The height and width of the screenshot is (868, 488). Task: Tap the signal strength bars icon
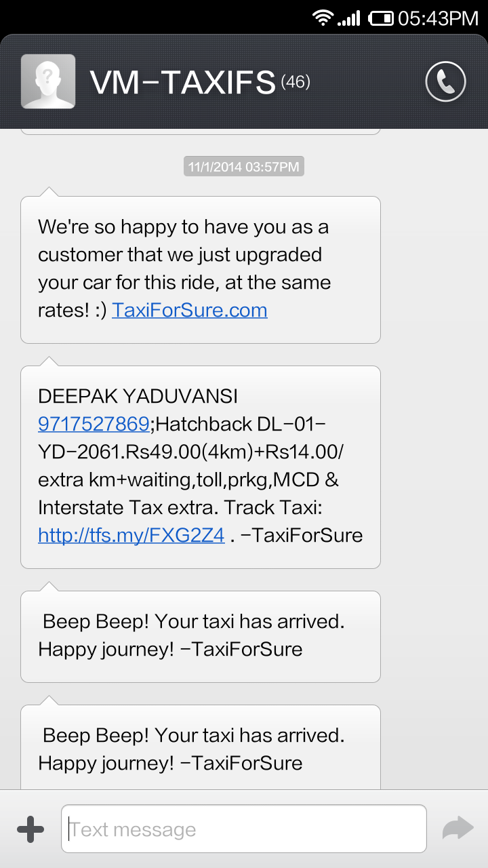coord(349,18)
